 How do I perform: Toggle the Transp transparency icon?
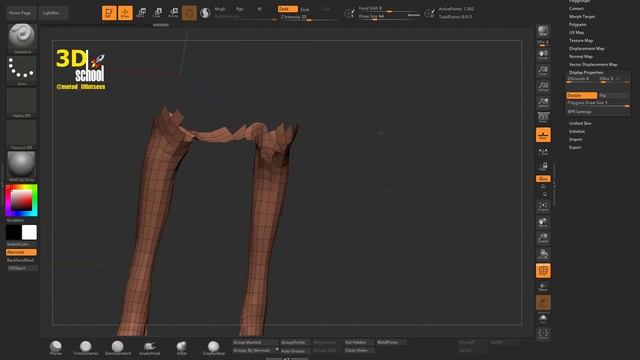click(x=543, y=287)
